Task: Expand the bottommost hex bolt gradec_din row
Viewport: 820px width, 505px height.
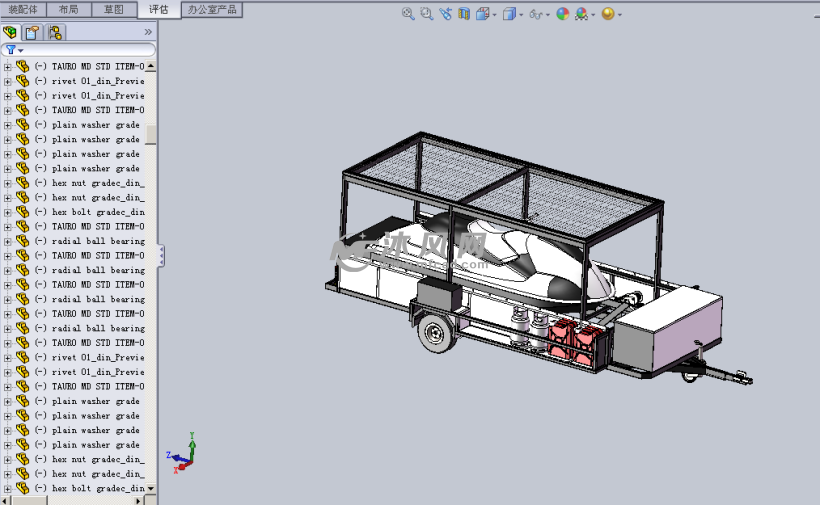Action: (7, 489)
